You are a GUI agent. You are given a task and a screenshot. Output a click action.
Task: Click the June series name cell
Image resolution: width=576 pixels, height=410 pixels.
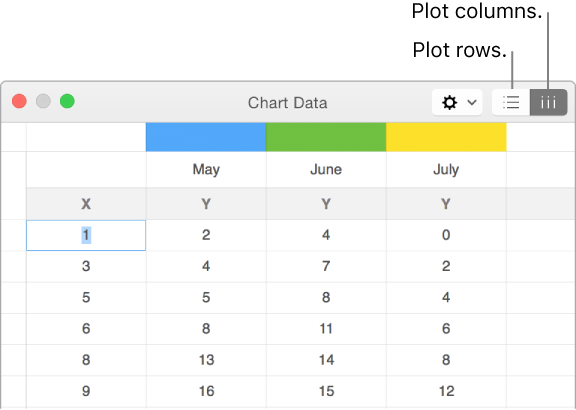pos(326,169)
